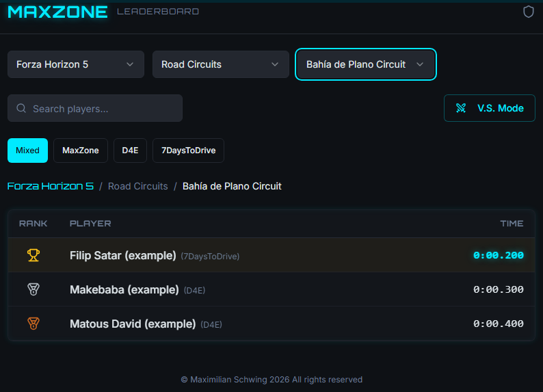Open the Bahía de Plano Circuit dropdown
Image resolution: width=543 pixels, height=392 pixels.
[x=365, y=64]
